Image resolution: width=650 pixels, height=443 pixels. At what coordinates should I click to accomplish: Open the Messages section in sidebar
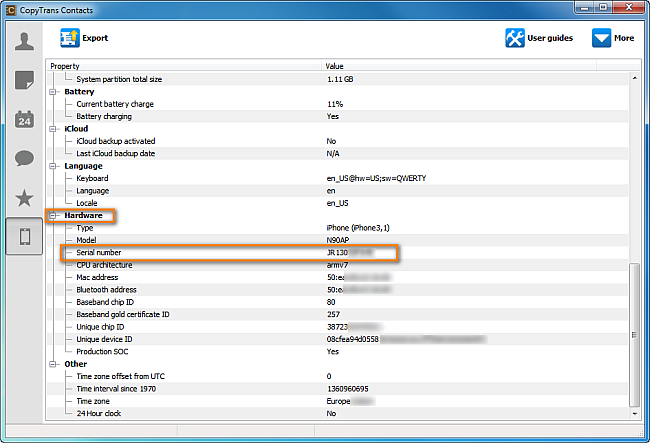tap(24, 158)
